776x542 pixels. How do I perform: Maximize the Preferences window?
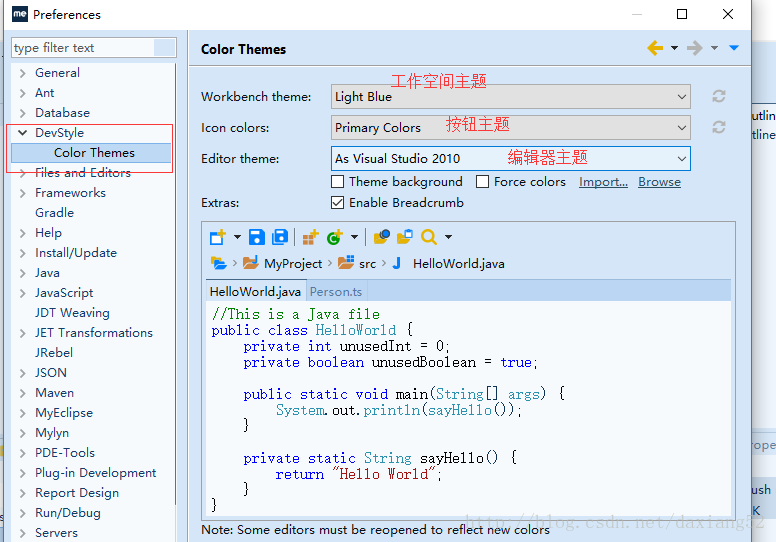(x=682, y=14)
